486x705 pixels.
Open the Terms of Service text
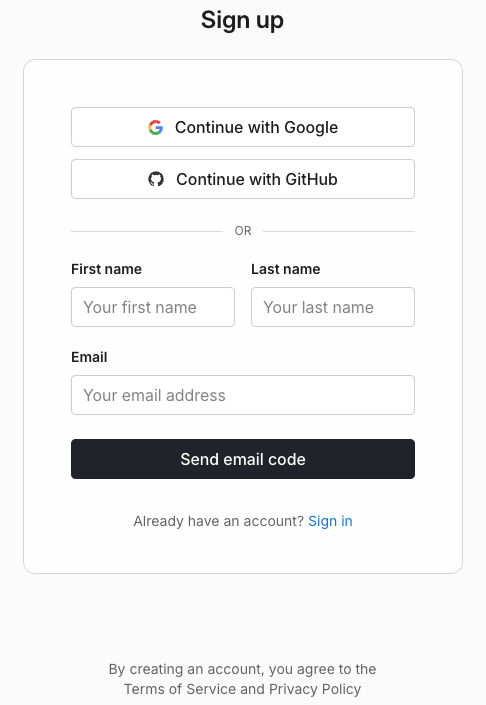[180, 689]
